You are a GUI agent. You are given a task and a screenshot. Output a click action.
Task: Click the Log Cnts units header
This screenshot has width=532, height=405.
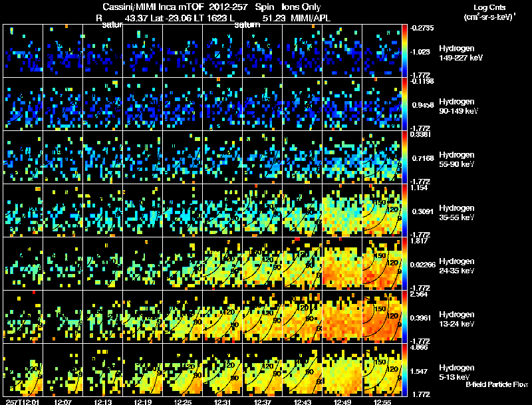[489, 12]
